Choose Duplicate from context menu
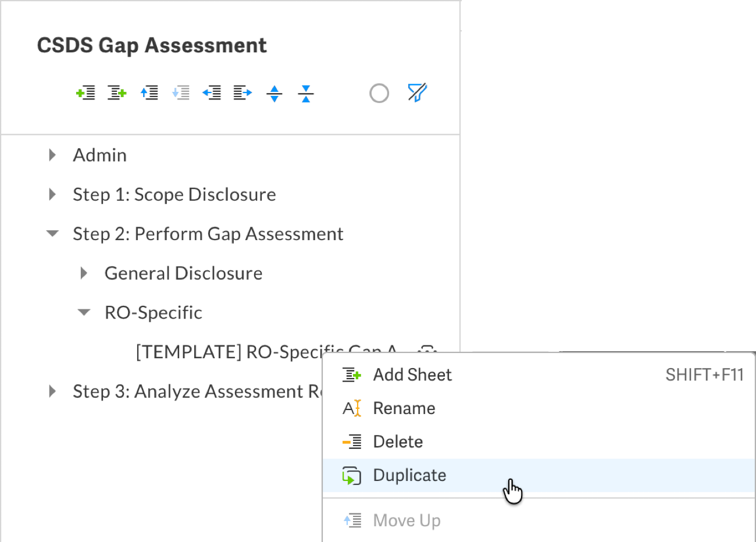The height and width of the screenshot is (542, 756). [x=539, y=475]
